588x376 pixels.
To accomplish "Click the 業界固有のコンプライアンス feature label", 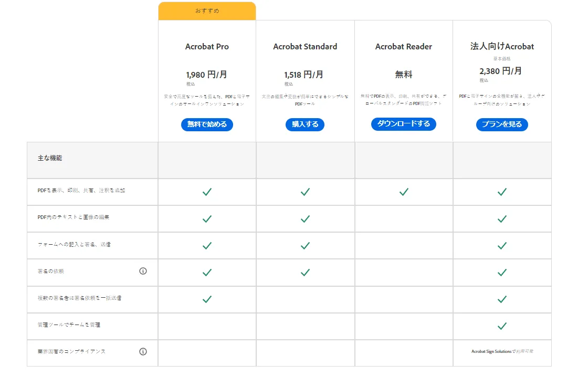I will 71,352.
